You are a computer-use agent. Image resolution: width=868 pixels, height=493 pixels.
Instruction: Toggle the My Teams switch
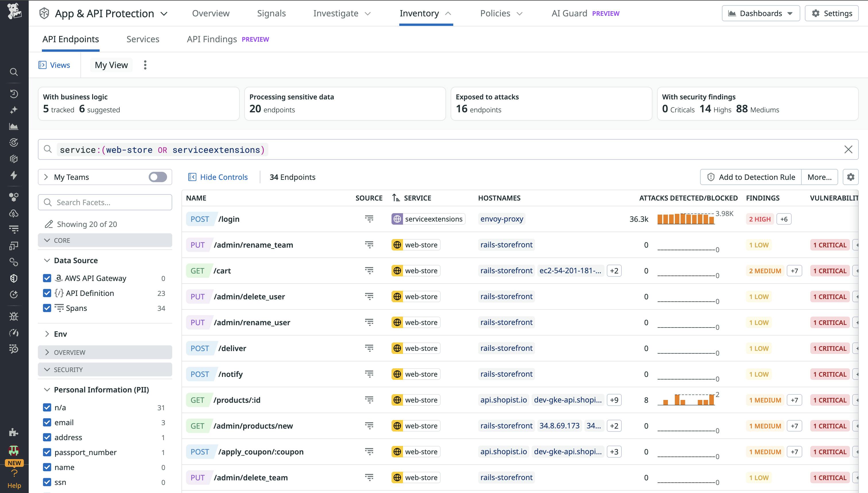157,177
